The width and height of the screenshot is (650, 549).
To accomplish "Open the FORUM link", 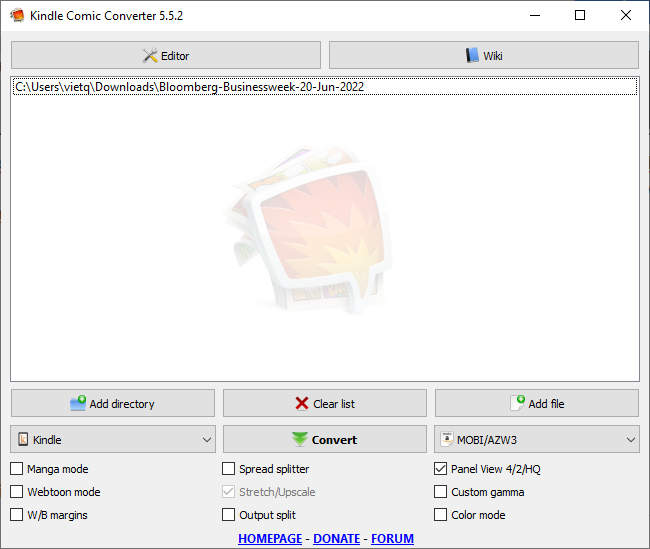I will [x=392, y=538].
